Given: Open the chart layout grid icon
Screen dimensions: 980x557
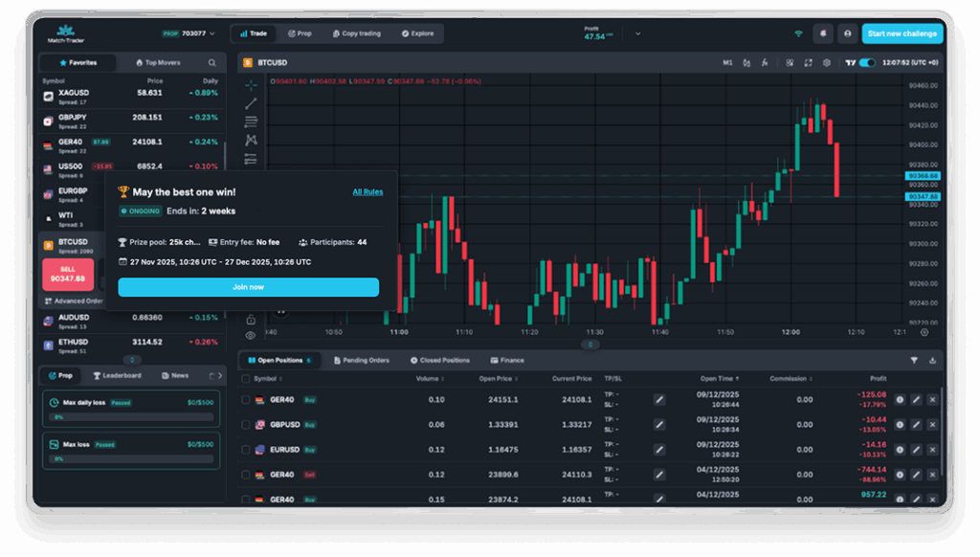Looking at the screenshot, I should pos(790,62).
